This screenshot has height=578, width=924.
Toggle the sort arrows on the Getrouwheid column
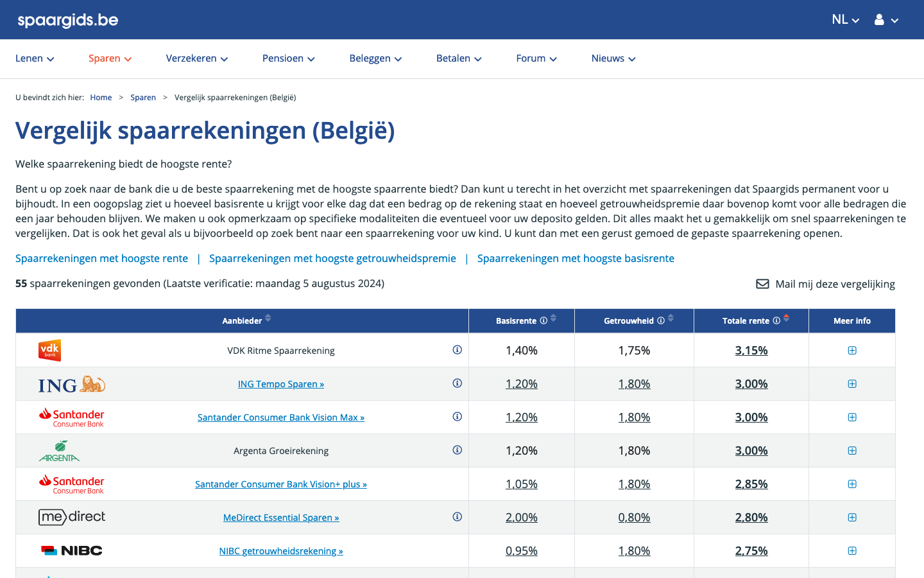[671, 319]
